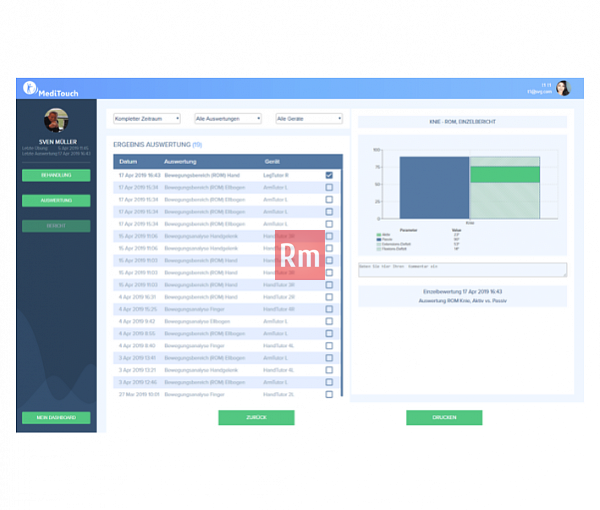The image size is (600, 510).
Task: Click the green bar segment in the chart
Action: 505,174
